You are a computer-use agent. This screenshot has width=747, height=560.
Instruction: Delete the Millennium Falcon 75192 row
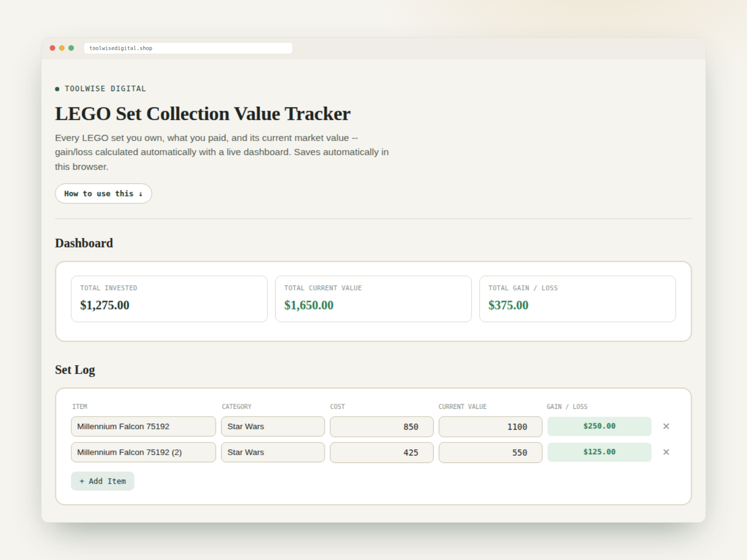tap(666, 426)
